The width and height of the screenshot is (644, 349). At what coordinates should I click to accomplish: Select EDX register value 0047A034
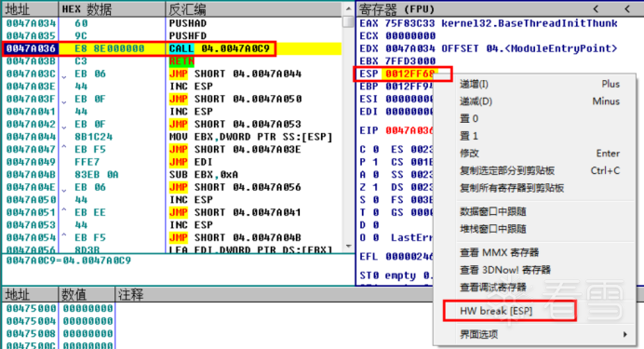click(409, 48)
